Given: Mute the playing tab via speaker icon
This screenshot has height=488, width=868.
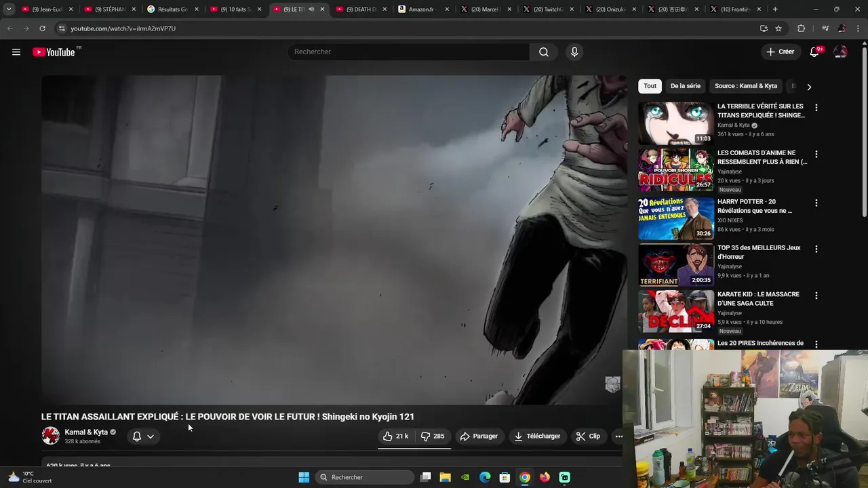Looking at the screenshot, I should click(x=311, y=9).
